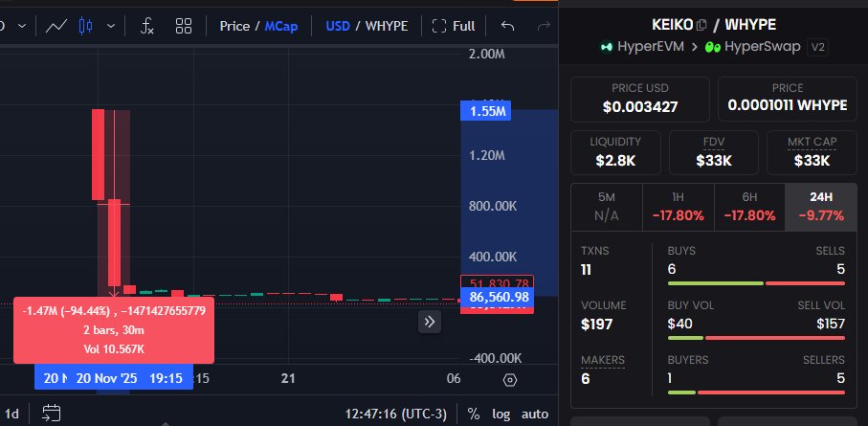This screenshot has width=868, height=426.
Task: Select the candlestick chart type icon
Action: pos(85,26)
